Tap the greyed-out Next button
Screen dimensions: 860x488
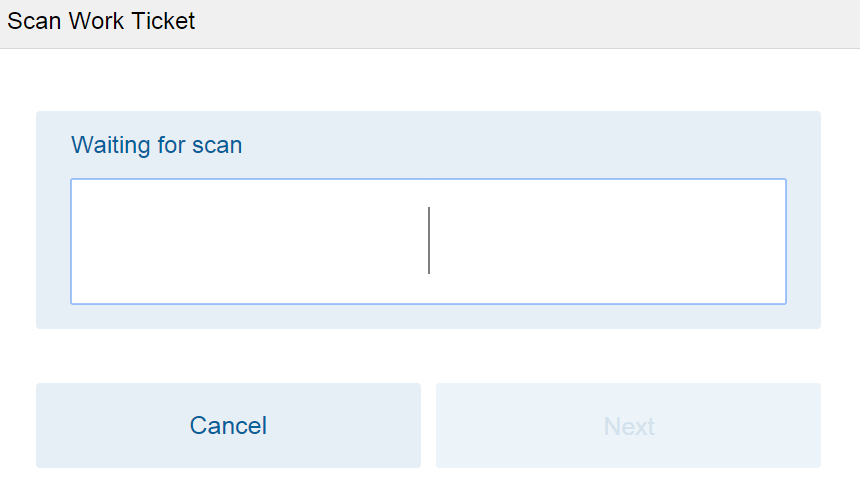[x=628, y=425]
